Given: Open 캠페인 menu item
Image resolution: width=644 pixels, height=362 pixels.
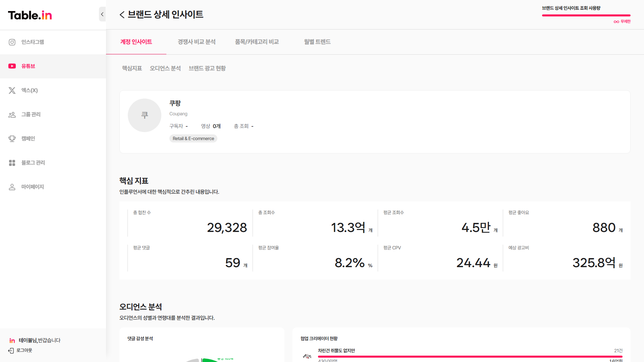Looking at the screenshot, I should click(x=53, y=139).
